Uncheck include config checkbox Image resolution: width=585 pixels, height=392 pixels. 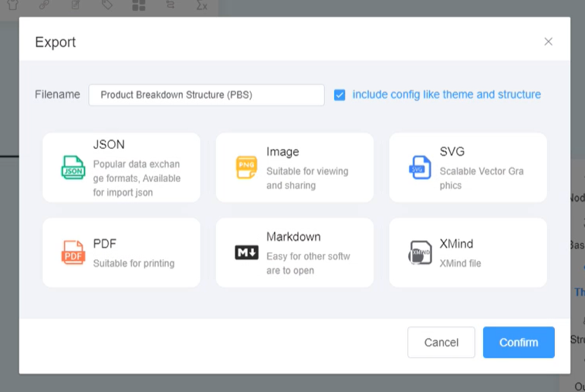[x=340, y=95]
